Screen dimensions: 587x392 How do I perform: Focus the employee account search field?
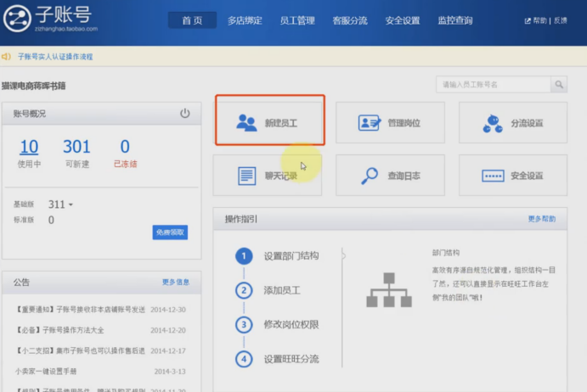coord(494,85)
